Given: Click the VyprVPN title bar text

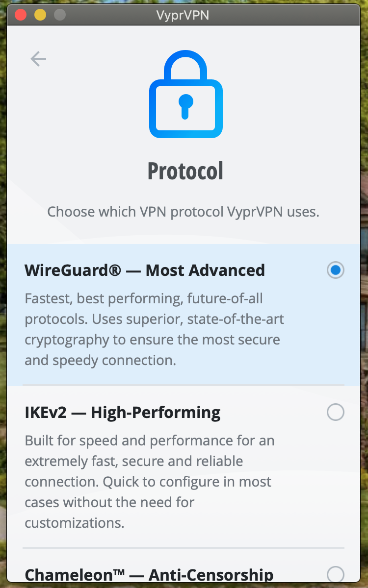Looking at the screenshot, I should pos(183,15).
